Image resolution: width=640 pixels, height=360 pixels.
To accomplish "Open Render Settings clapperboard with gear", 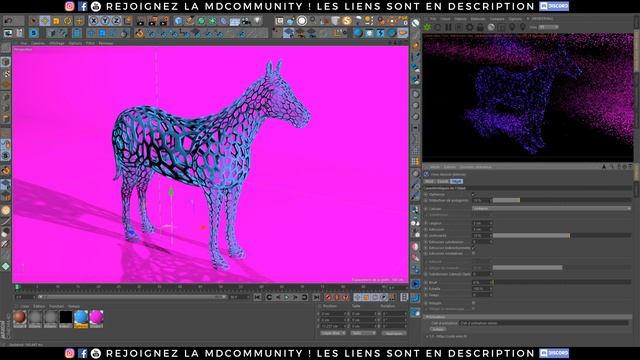I will 164,20.
